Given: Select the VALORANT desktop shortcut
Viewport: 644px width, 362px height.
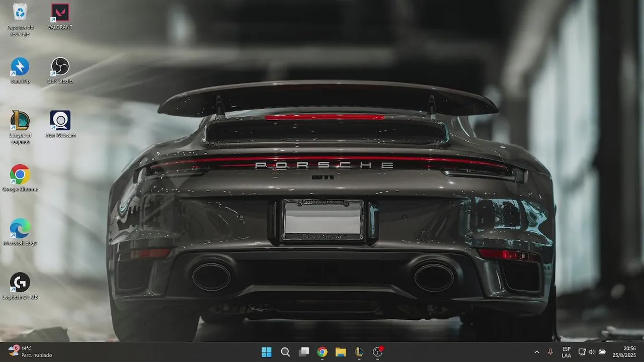Looking at the screenshot, I should point(60,17).
